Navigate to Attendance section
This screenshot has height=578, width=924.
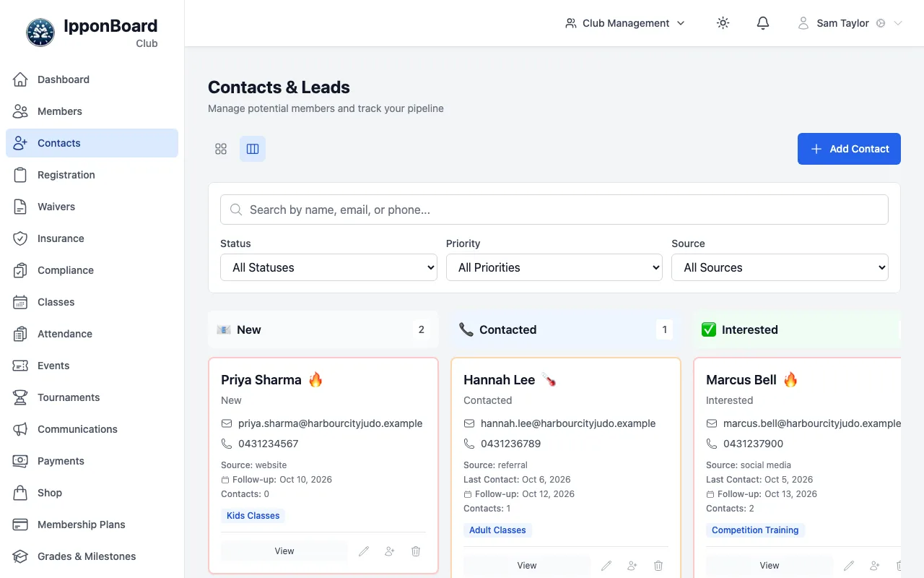[92, 334]
